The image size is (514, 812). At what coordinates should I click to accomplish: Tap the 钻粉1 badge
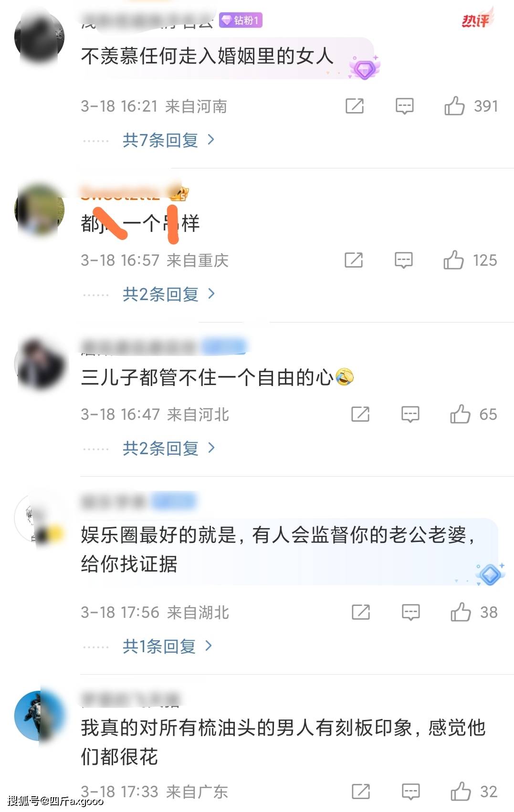(x=241, y=20)
